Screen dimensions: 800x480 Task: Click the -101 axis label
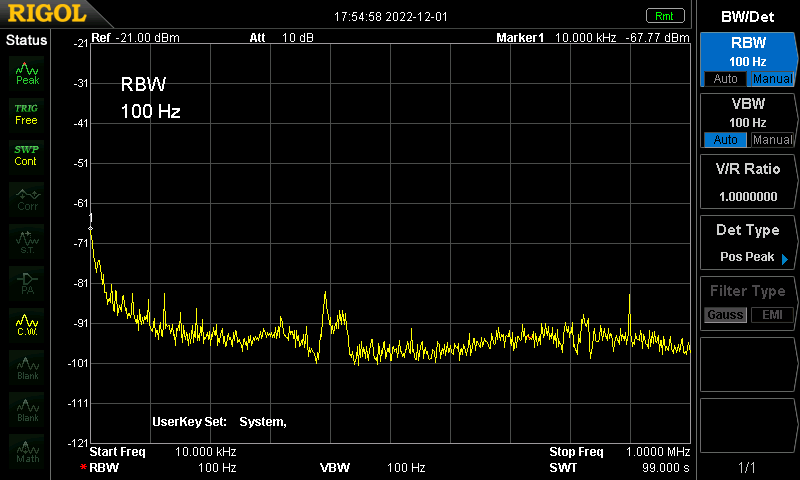(78, 363)
